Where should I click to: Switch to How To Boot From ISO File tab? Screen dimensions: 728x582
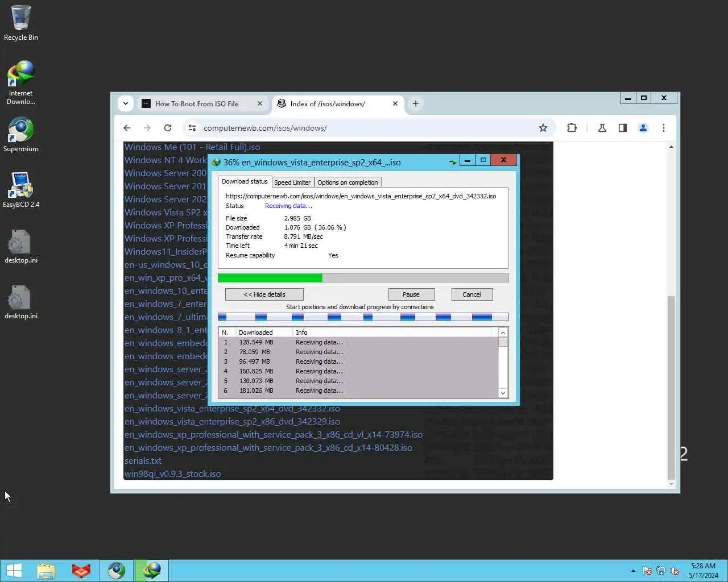(197, 103)
